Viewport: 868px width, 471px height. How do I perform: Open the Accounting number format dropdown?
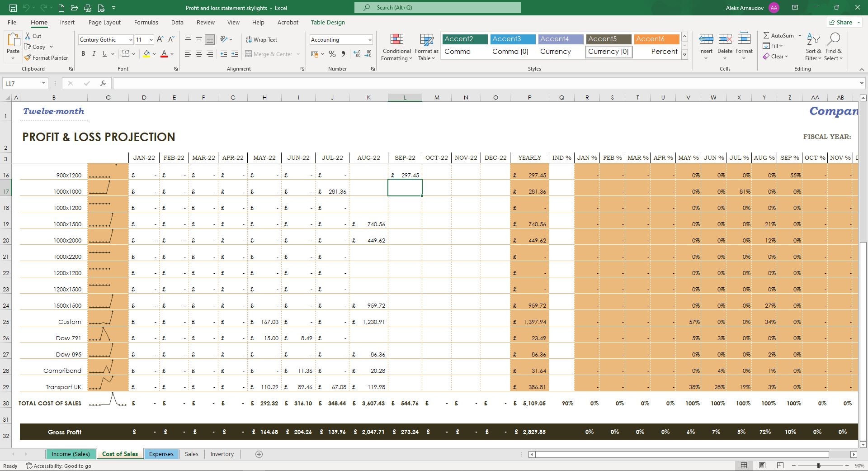tap(369, 39)
